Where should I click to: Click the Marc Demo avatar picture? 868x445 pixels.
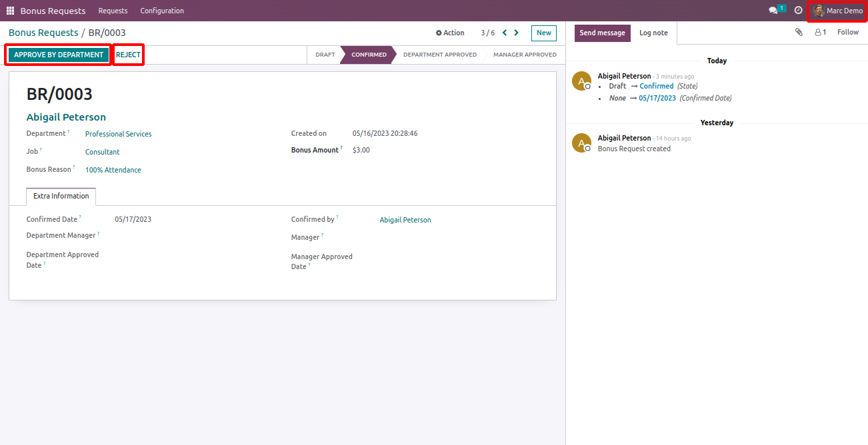819,11
